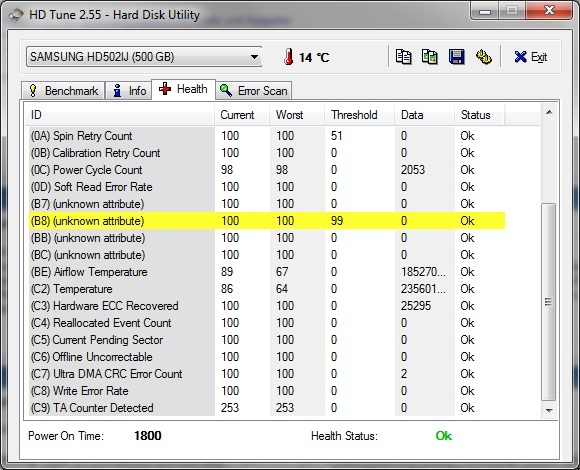Click the copy screenshot to clipboard icon

[x=429, y=57]
